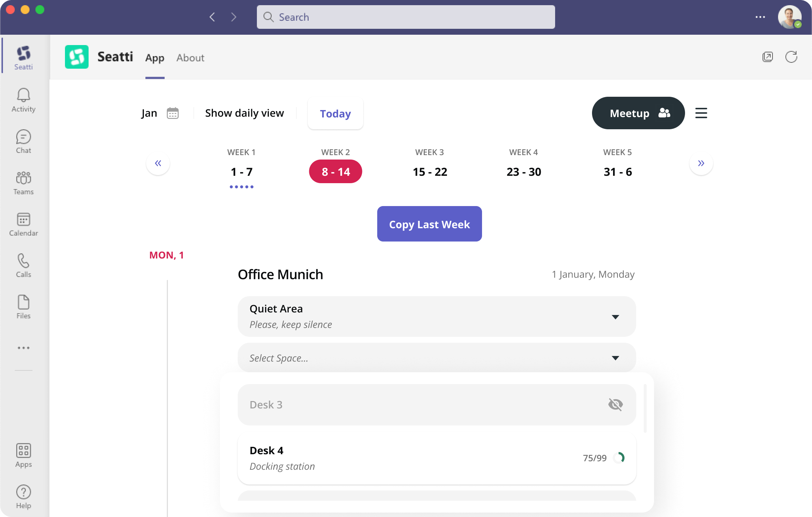Select Week 1 (1 - 7)
Viewport: 812px width, 517px height.
(x=241, y=172)
